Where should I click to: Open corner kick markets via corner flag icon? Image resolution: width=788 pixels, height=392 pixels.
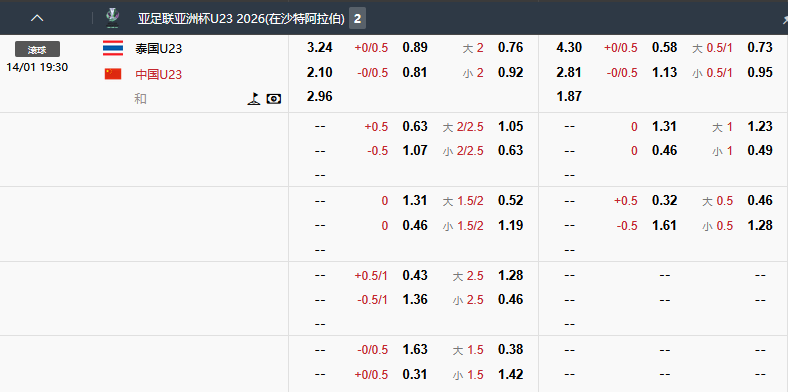pyautogui.click(x=254, y=99)
